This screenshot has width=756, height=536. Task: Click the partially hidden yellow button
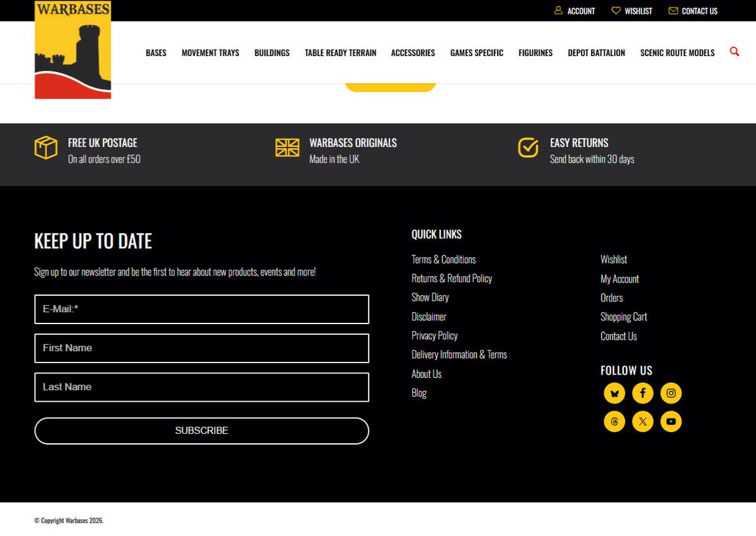click(x=391, y=87)
